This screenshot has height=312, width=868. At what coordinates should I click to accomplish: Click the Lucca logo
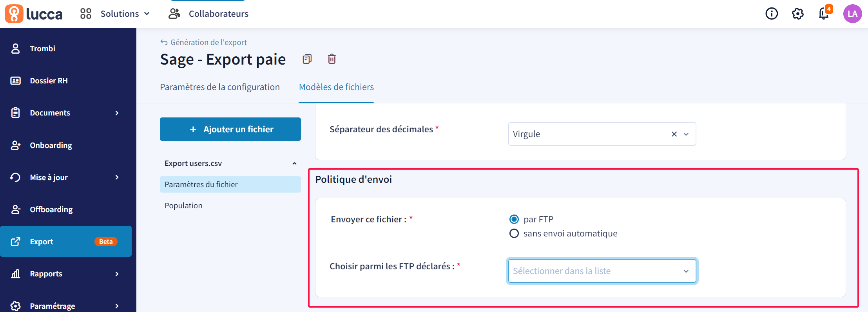pyautogui.click(x=34, y=14)
